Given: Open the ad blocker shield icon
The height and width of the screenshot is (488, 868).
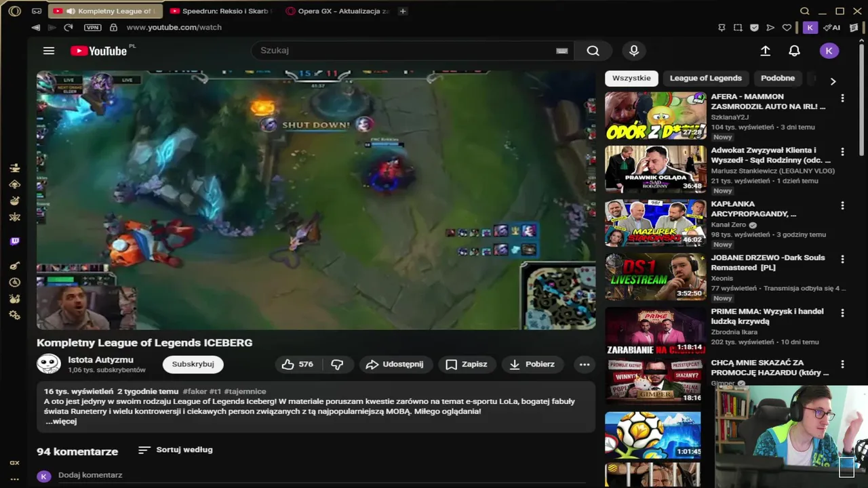Looking at the screenshot, I should point(754,28).
